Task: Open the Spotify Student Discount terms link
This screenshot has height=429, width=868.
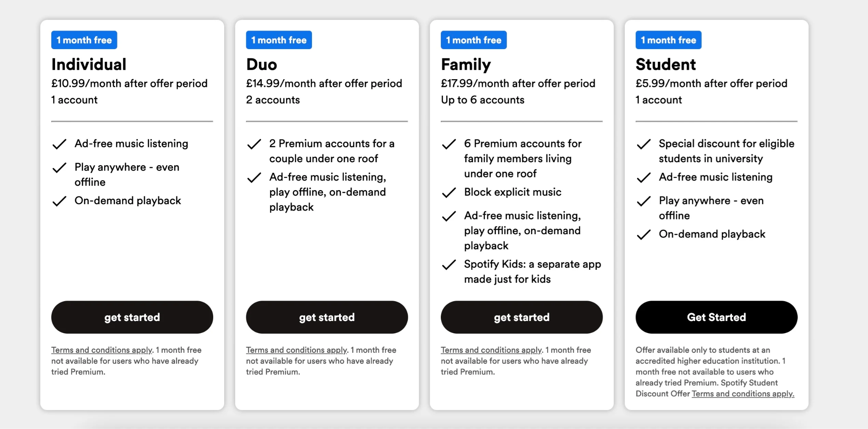Action: click(743, 393)
